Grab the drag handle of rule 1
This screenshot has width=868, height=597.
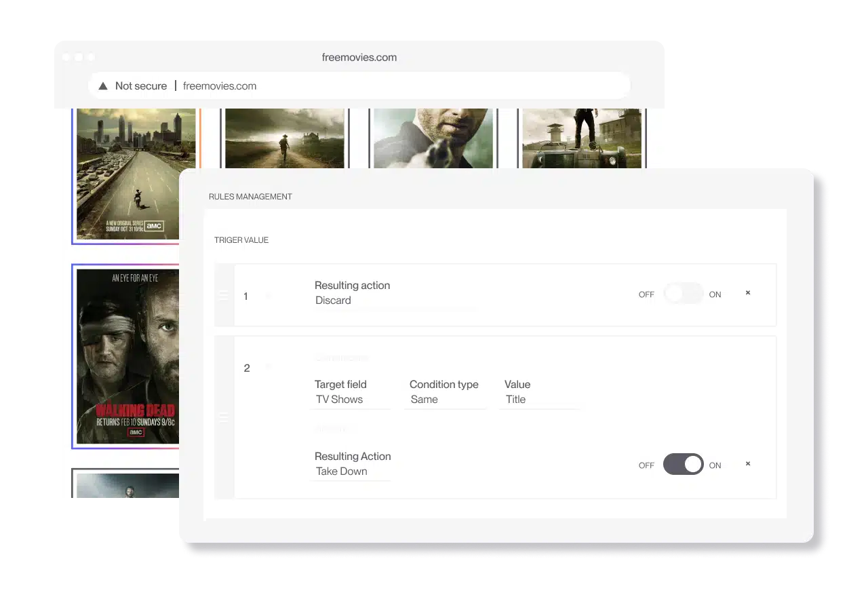224,296
